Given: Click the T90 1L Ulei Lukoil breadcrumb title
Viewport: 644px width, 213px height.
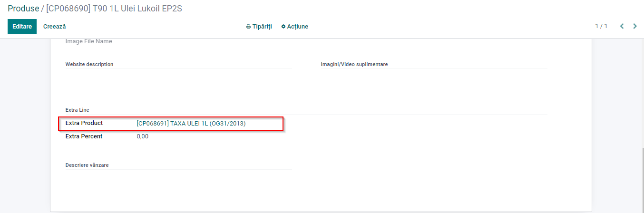Looking at the screenshot, I should pos(114,9).
